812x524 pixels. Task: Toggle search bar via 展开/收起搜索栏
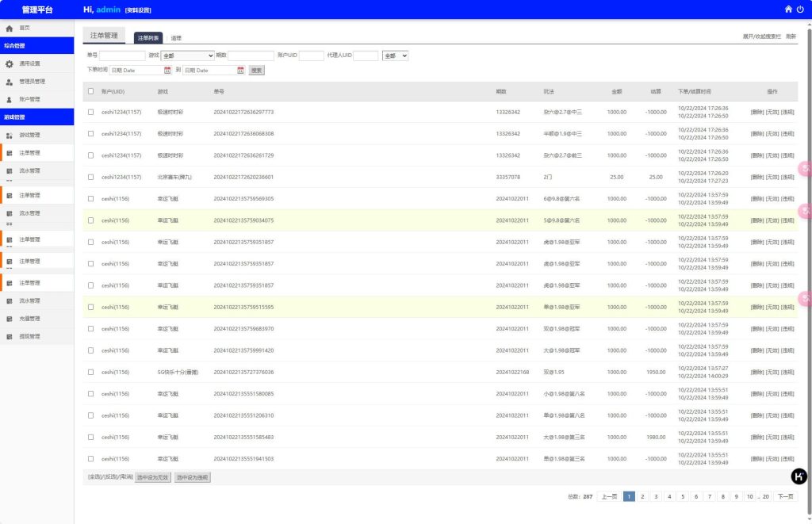[x=761, y=36]
